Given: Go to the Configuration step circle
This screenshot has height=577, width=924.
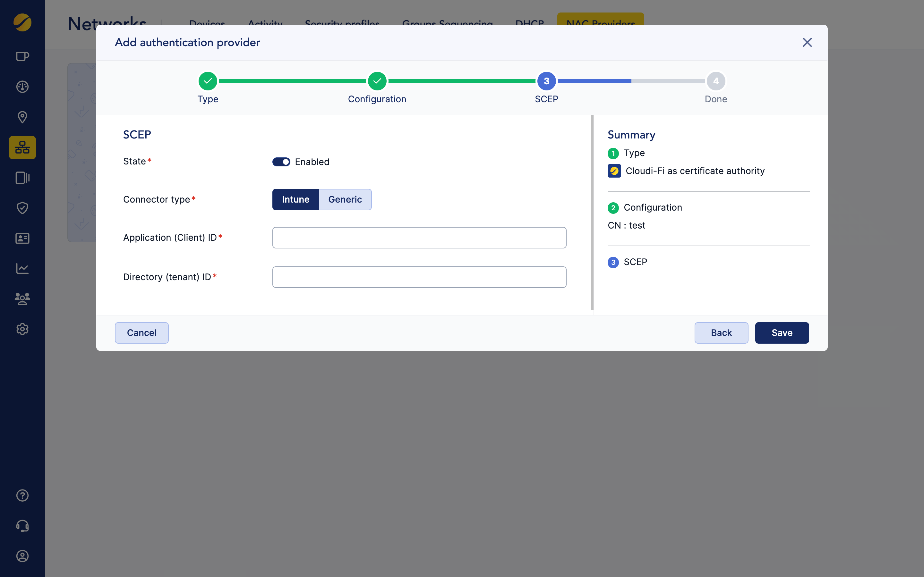Looking at the screenshot, I should click(x=377, y=81).
